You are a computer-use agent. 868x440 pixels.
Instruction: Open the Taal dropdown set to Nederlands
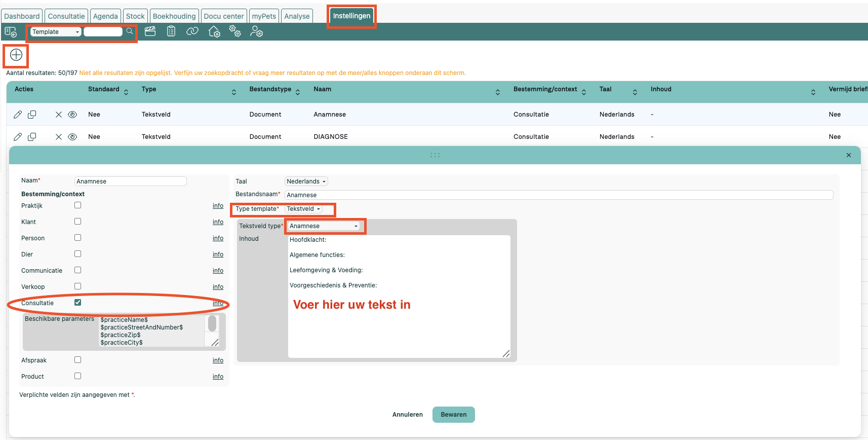[306, 181]
